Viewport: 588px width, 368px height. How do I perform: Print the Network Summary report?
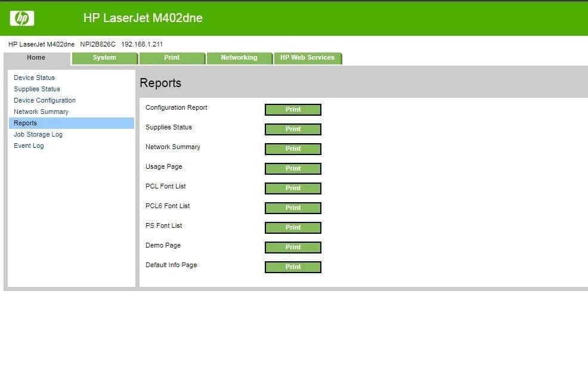pos(293,149)
